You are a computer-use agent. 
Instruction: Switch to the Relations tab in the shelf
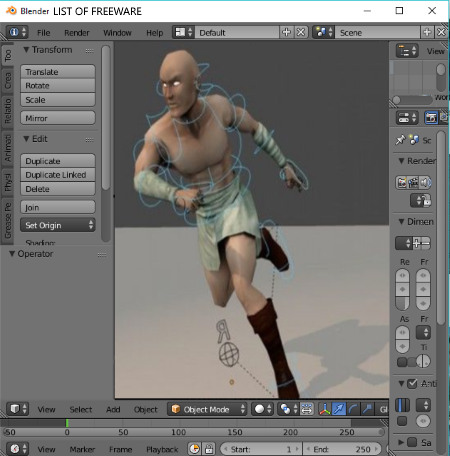click(x=8, y=111)
